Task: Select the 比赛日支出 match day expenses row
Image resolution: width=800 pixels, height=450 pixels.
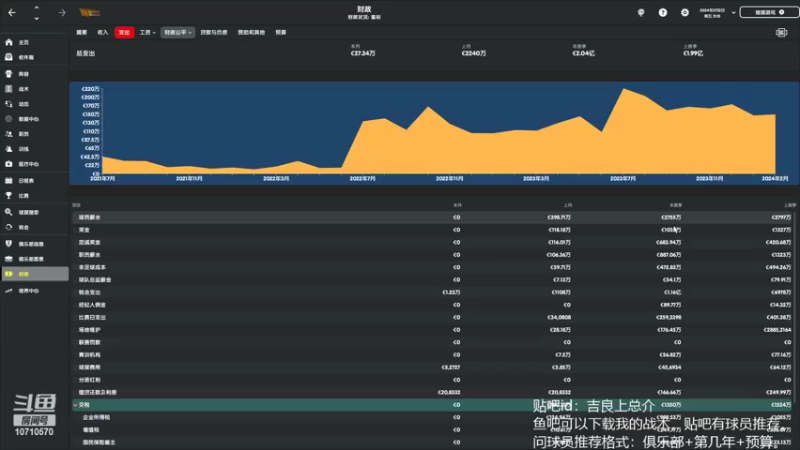Action: point(432,317)
